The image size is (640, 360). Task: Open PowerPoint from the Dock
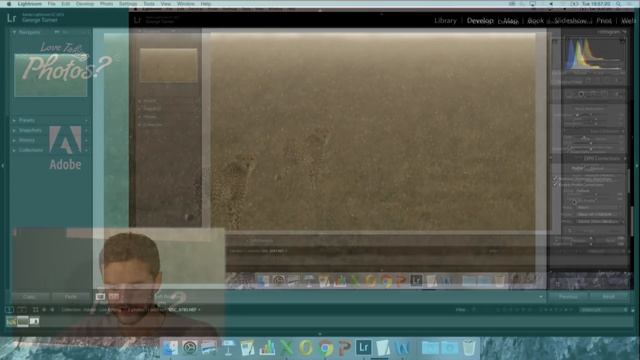tap(344, 348)
